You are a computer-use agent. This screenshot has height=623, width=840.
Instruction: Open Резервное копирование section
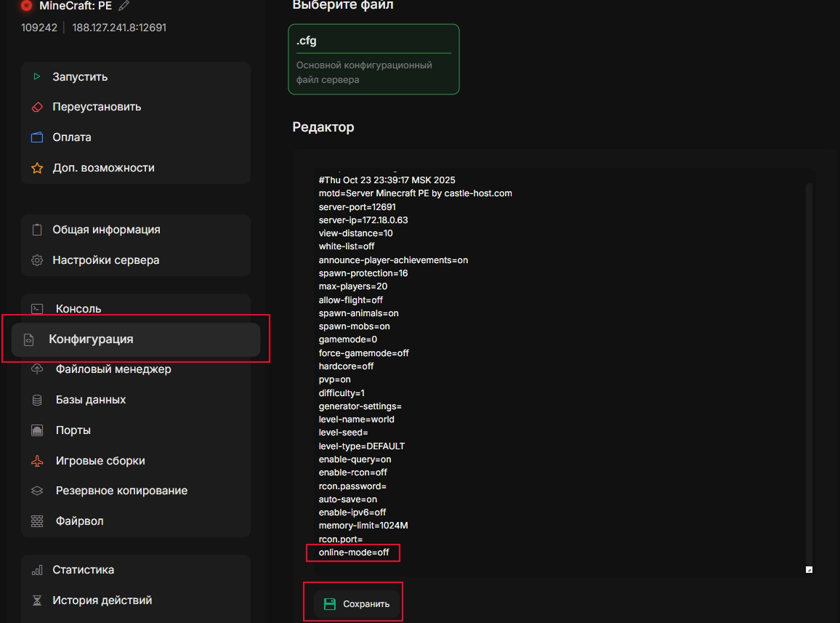tap(121, 491)
